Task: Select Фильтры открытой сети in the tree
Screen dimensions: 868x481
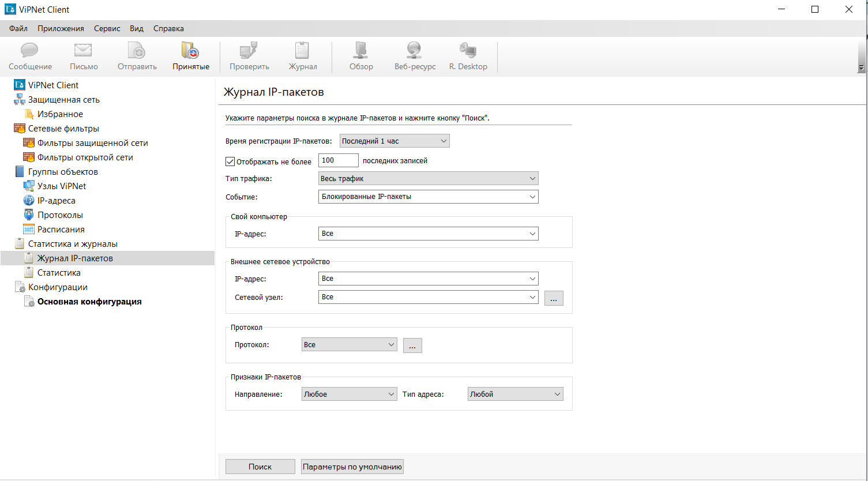Action: tap(85, 157)
